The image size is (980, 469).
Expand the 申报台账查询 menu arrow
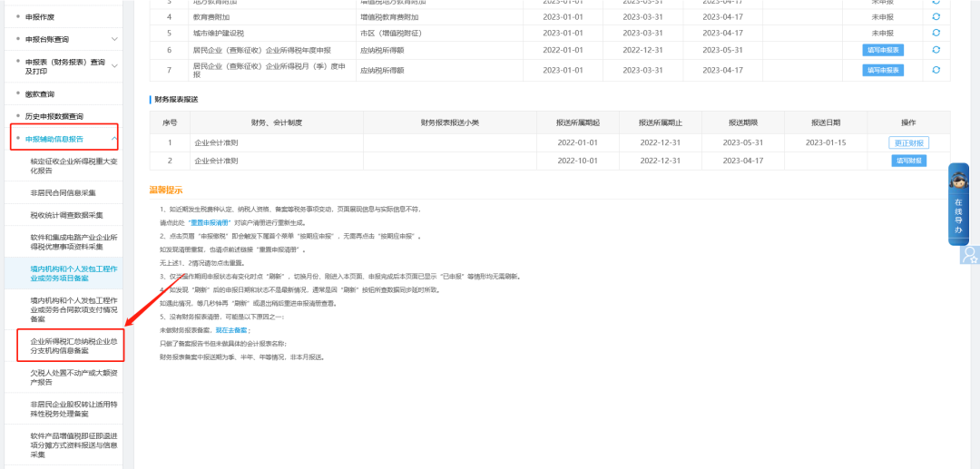(x=113, y=39)
